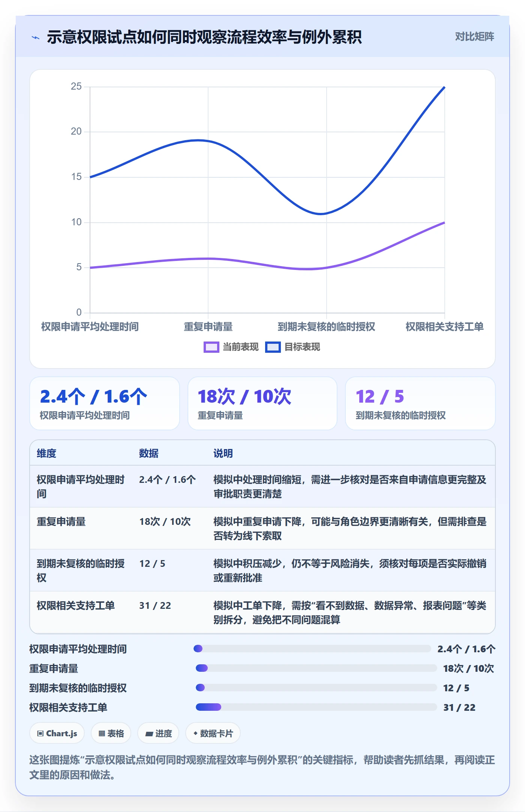Click the 维度 column header

pos(46,453)
